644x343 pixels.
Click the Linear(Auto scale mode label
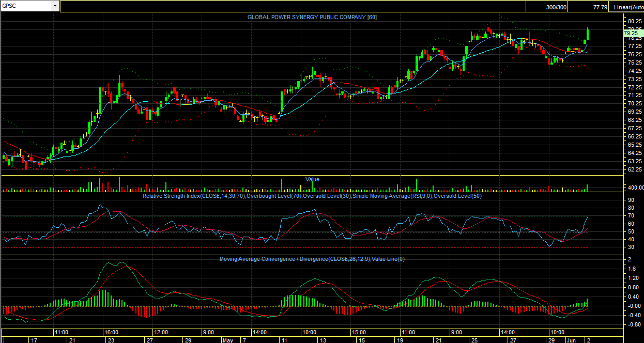coord(628,7)
